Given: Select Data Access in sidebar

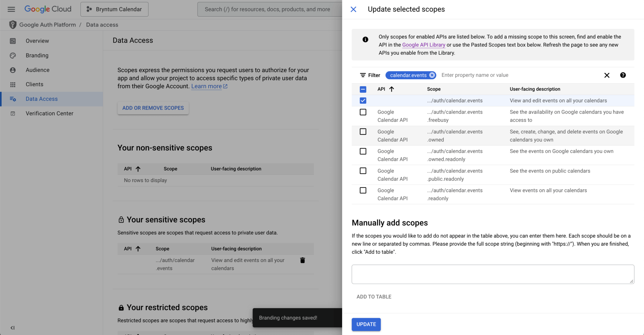Looking at the screenshot, I should [51, 99].
